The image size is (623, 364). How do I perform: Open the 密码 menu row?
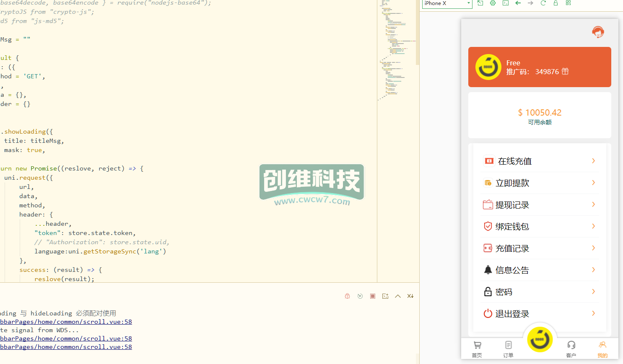point(540,292)
